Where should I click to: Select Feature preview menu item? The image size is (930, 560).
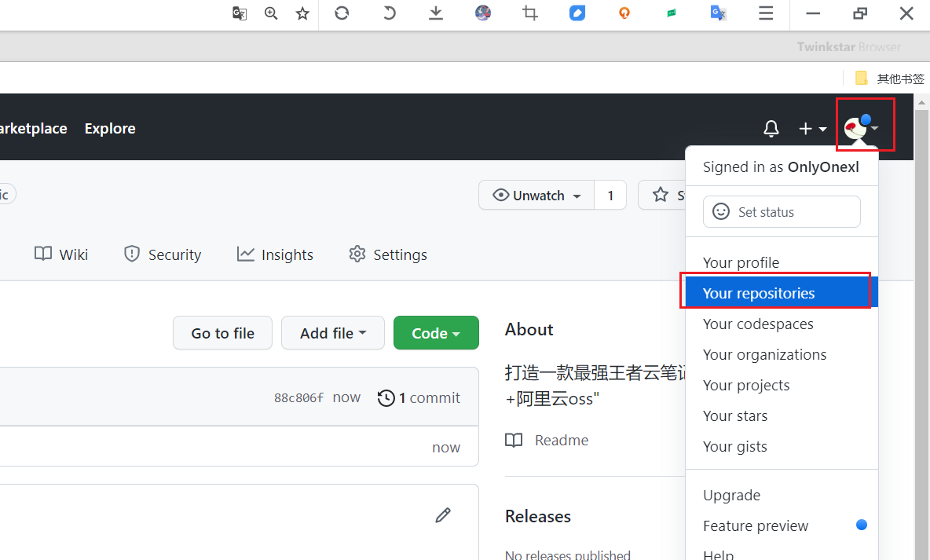(782, 526)
